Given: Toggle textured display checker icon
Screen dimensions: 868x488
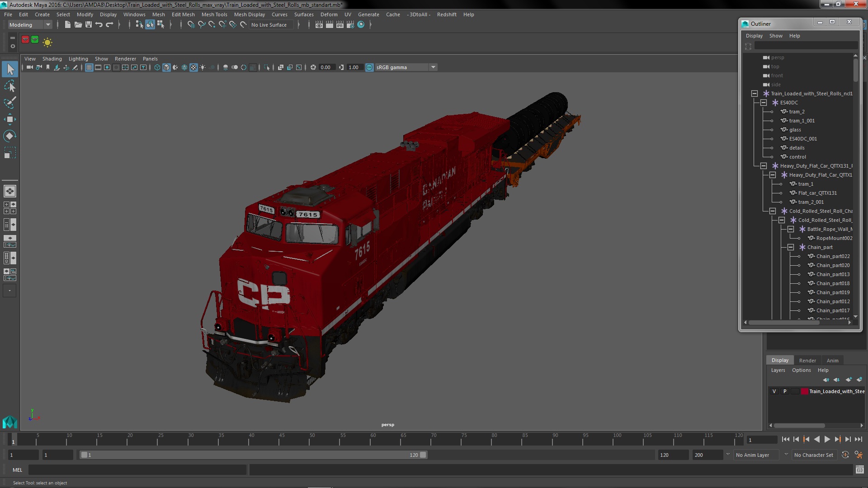Looking at the screenshot, I should 193,67.
